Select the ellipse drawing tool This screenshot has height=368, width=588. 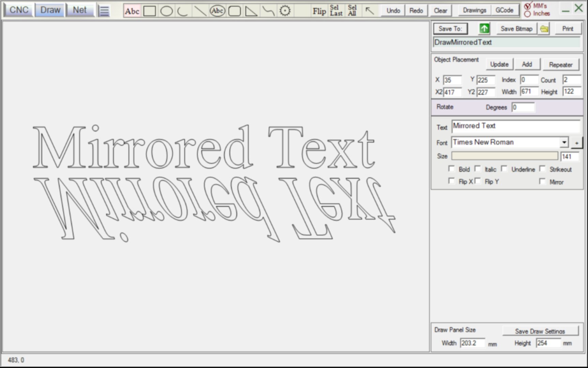[166, 11]
